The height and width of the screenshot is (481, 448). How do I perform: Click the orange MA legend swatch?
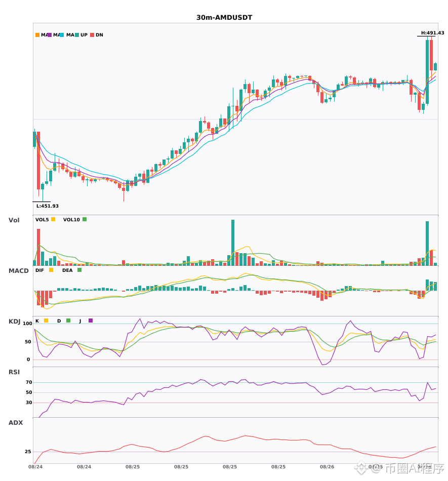[37, 35]
